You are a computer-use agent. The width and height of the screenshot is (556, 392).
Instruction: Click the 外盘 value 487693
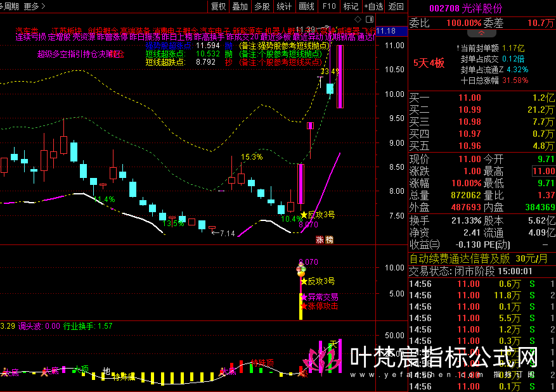click(466, 208)
